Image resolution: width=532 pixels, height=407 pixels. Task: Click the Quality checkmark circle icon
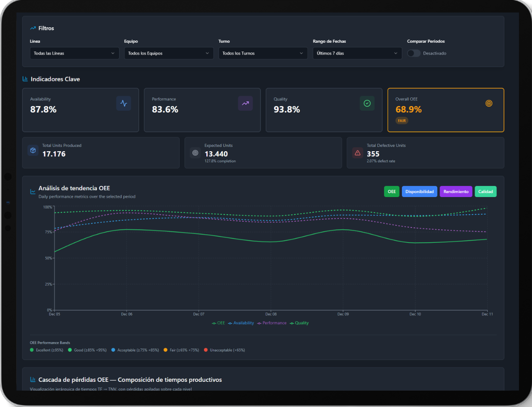click(367, 104)
